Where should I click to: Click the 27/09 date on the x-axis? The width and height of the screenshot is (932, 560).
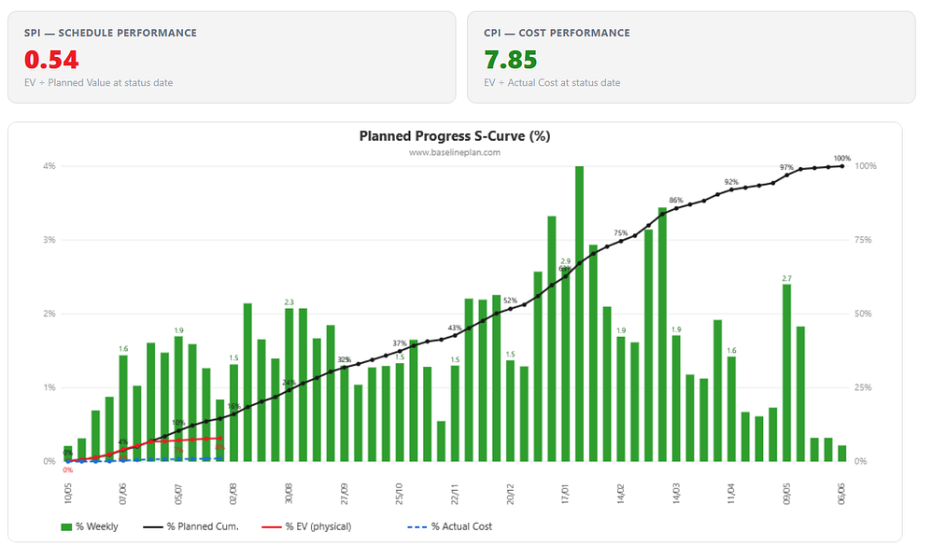click(345, 494)
